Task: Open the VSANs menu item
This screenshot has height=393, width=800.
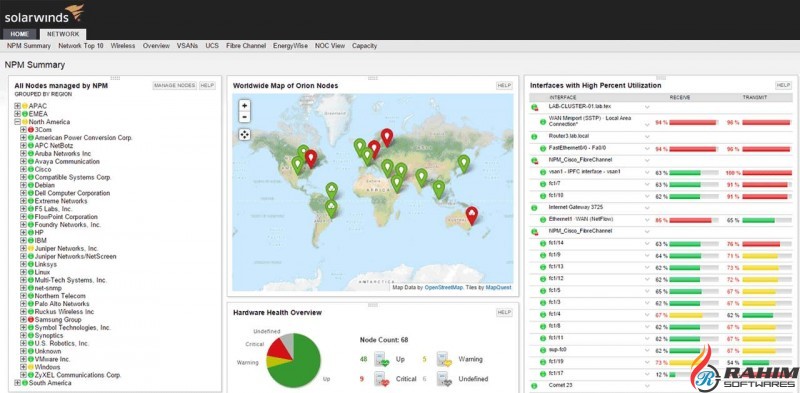Action: coord(187,46)
